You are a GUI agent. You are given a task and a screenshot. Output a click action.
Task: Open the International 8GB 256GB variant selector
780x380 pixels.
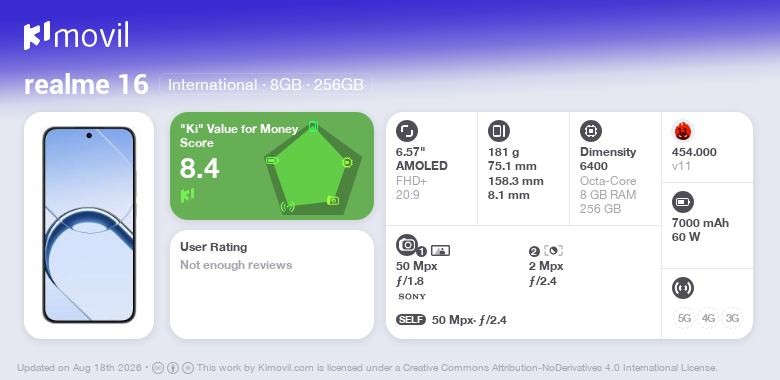pyautogui.click(x=266, y=85)
